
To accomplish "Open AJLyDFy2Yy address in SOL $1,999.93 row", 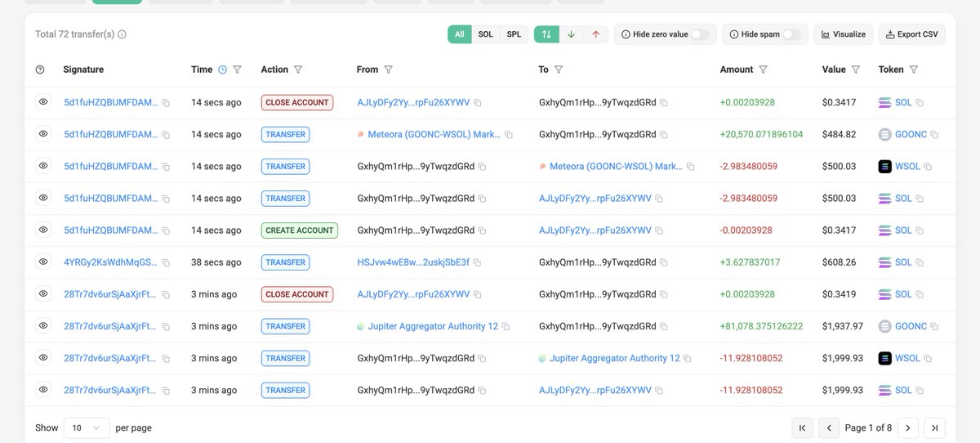I will point(595,390).
